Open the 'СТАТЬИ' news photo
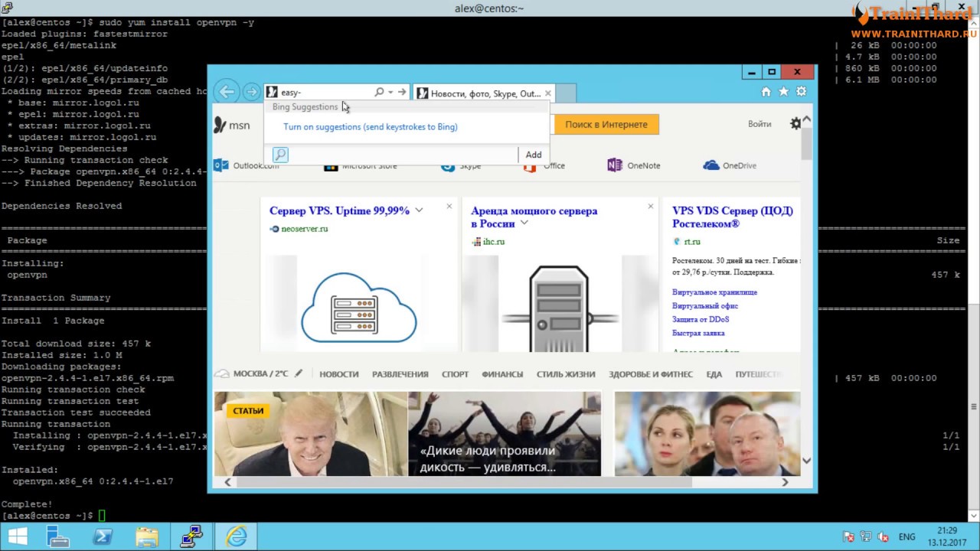 tap(311, 434)
